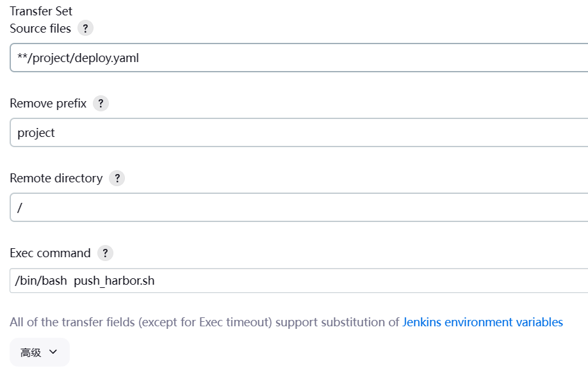
Task: Click the Source files label
Action: click(40, 28)
